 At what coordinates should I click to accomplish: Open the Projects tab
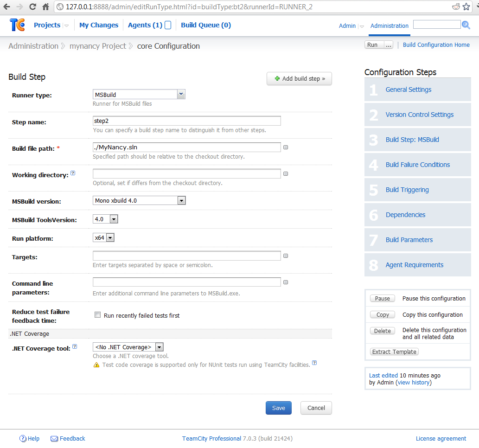47,25
